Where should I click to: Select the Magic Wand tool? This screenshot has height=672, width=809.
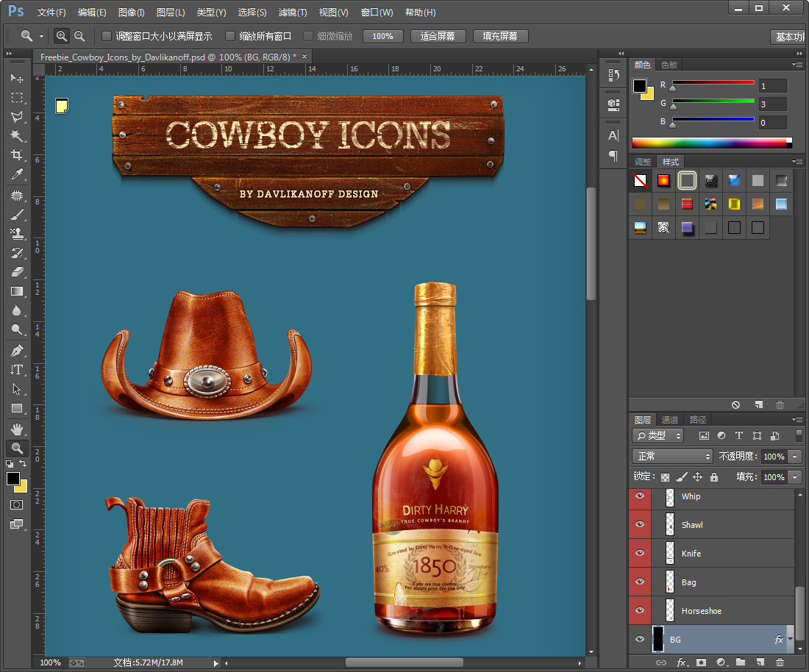point(16,136)
